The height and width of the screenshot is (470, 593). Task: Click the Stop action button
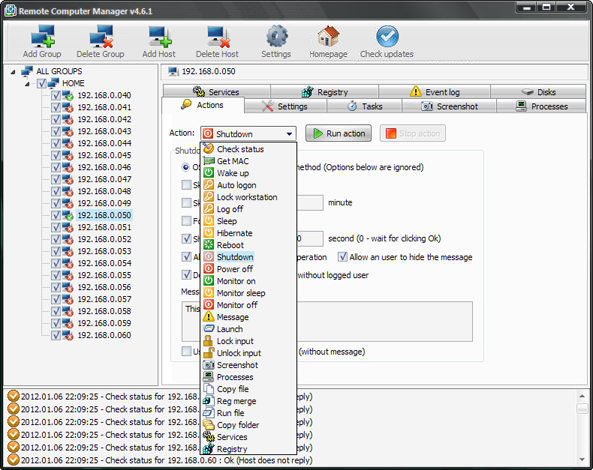tap(413, 133)
